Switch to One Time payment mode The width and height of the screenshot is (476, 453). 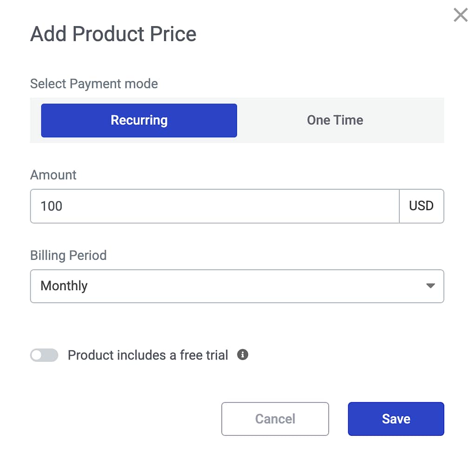(335, 120)
